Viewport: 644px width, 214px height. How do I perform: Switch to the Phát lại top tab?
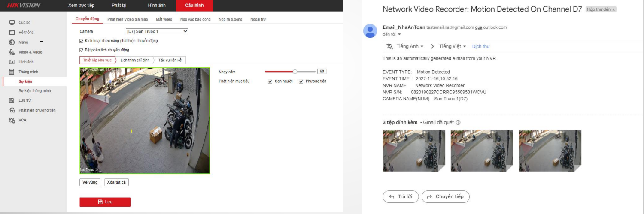click(119, 5)
